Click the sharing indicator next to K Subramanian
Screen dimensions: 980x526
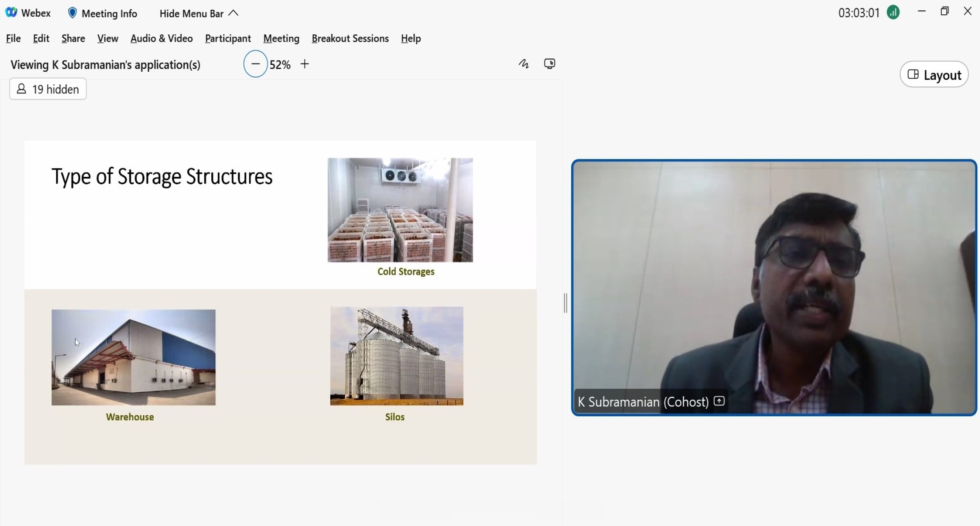[x=719, y=401]
